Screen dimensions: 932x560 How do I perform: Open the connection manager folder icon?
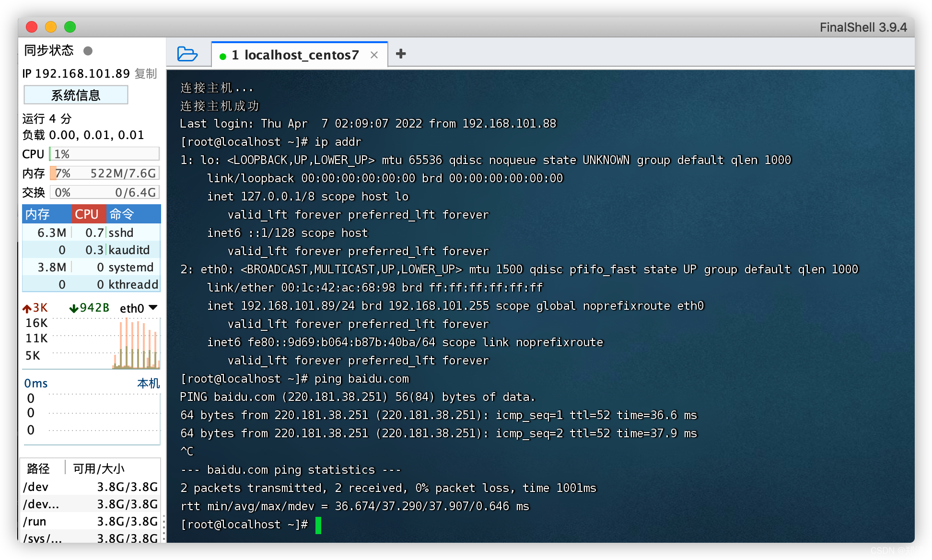187,54
